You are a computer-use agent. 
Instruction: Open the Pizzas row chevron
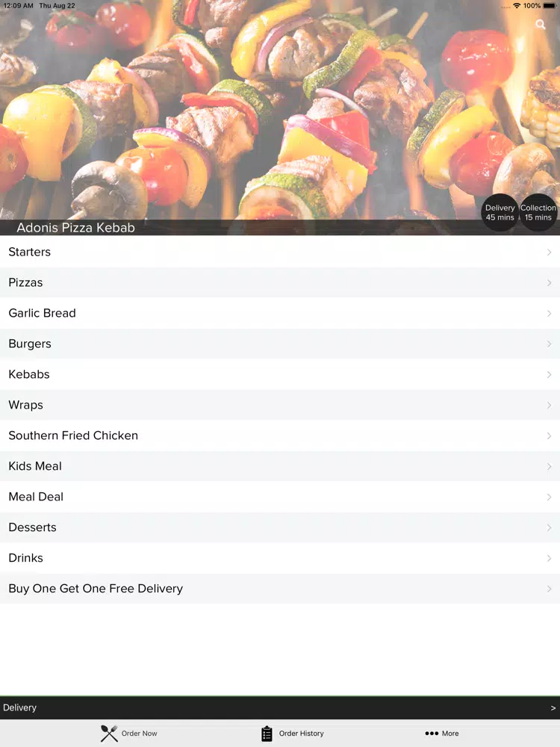click(x=549, y=282)
